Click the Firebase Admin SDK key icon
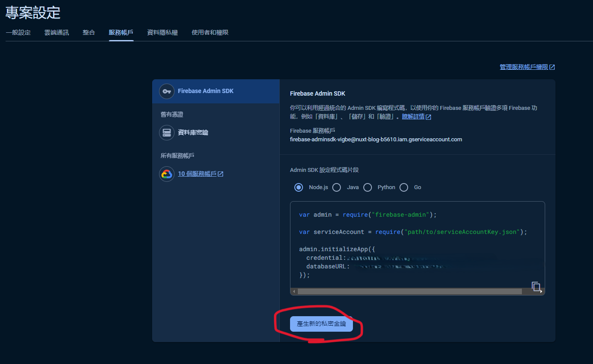Image resolution: width=593 pixels, height=364 pixels. [167, 91]
